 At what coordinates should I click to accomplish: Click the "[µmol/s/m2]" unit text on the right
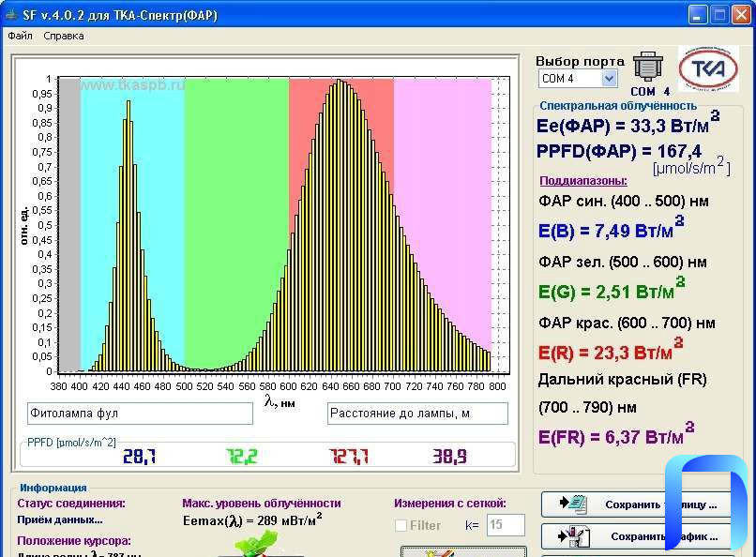point(691,167)
